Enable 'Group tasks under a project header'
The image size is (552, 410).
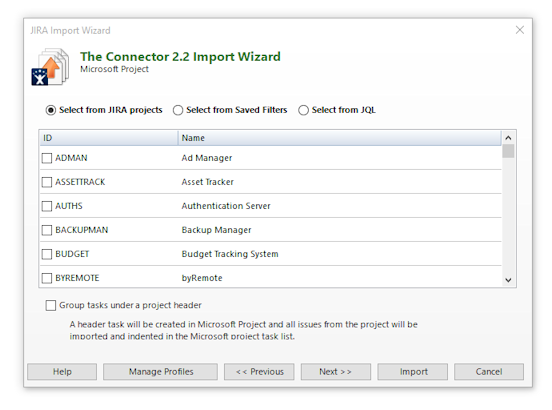(51, 305)
